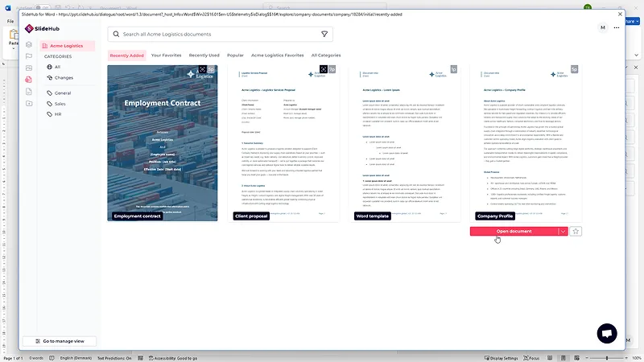Click the 5p page badge on Company Profile
644x362 pixels.
point(574,69)
